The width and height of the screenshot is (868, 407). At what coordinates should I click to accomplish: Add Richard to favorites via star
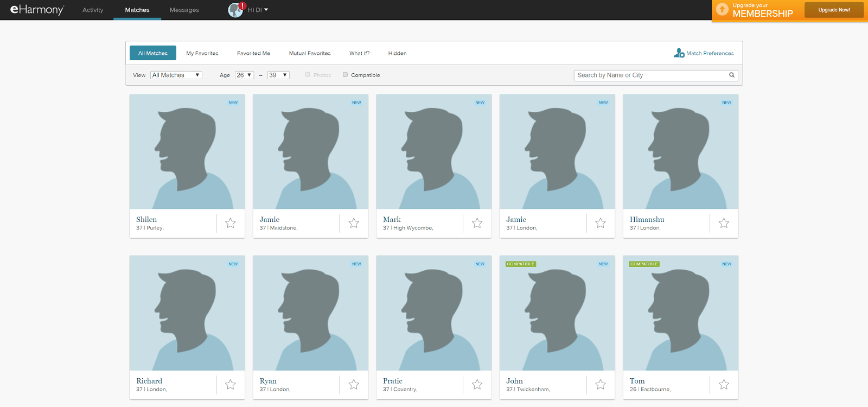coord(231,385)
